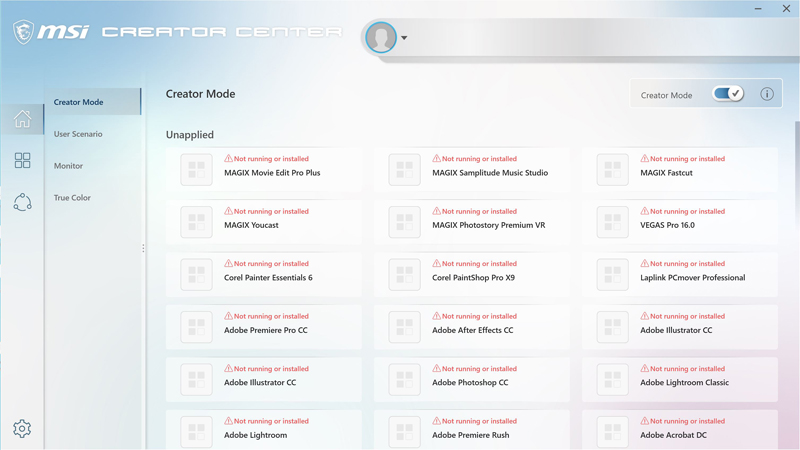Click MAGIX Youcast app icon
The image size is (800, 450).
[x=196, y=222]
